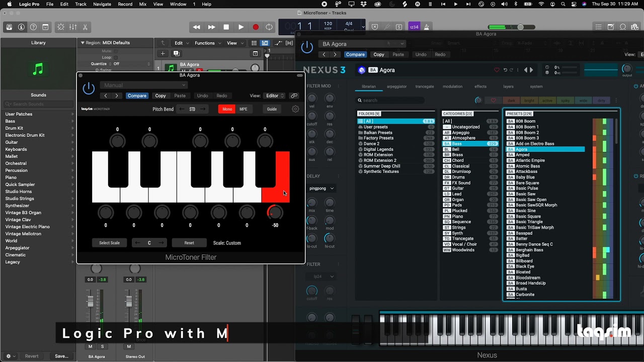Screen dimensions: 644x362
Task: Click the Stop button in transport
Action: [x=226, y=27]
